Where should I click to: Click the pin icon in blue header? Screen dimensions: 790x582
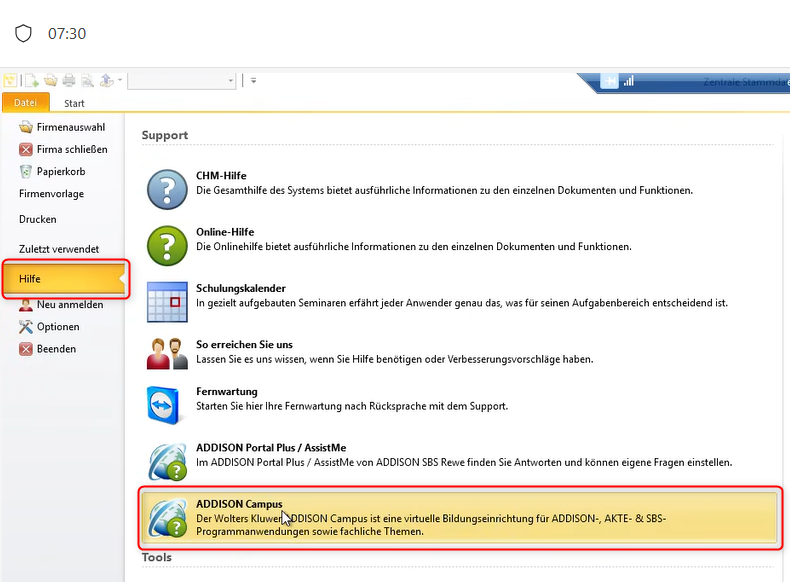(x=610, y=81)
